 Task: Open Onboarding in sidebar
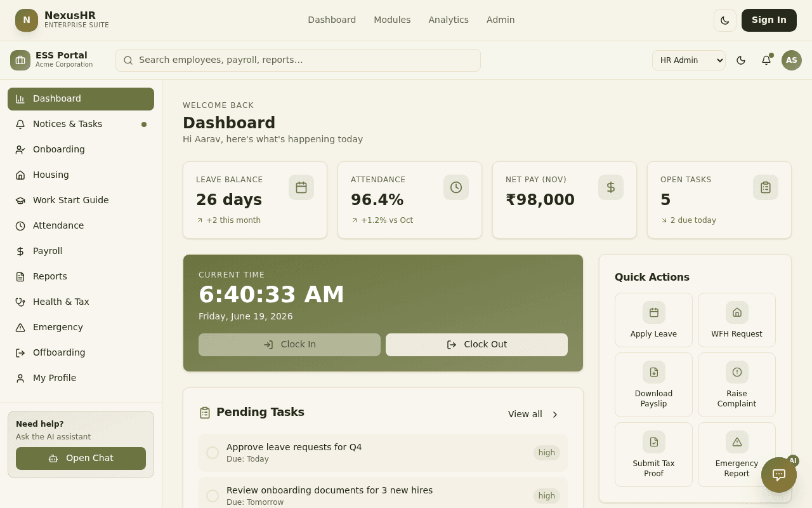[x=81, y=150]
